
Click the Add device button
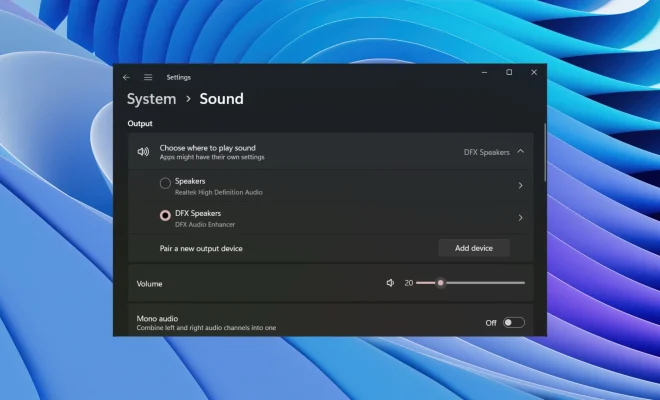(x=474, y=248)
